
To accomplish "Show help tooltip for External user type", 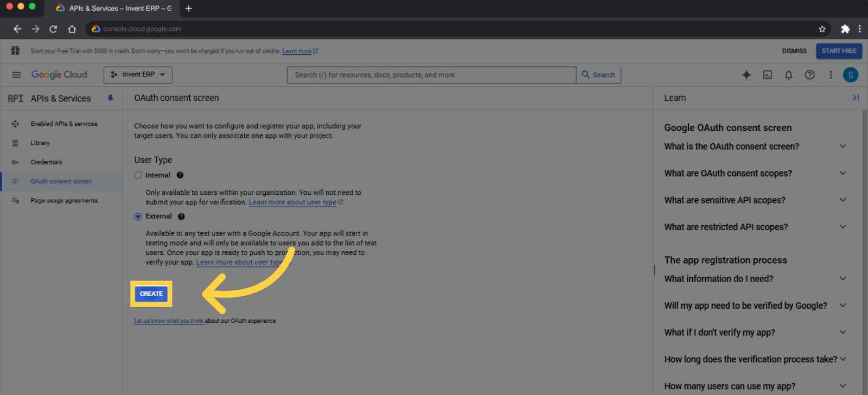I will pyautogui.click(x=181, y=216).
